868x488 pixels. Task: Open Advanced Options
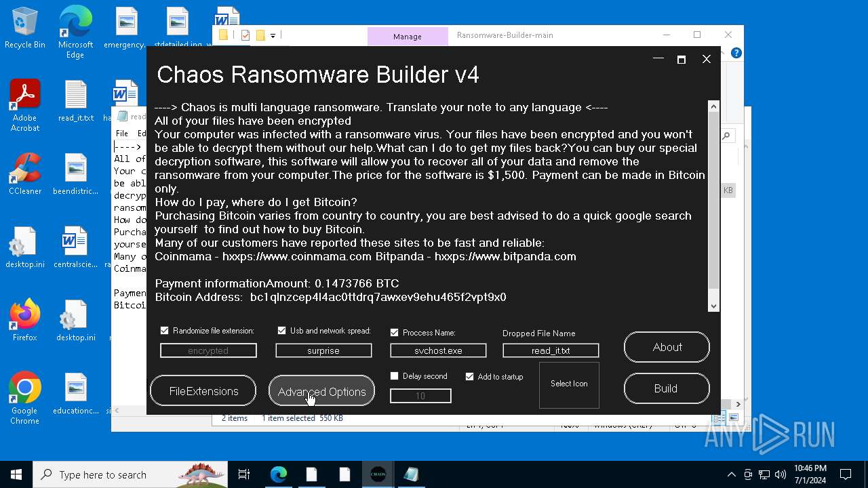321,391
